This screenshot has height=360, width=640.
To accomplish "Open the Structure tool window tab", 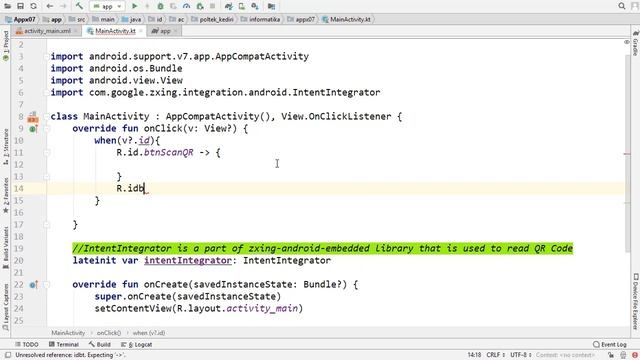I will coord(5,146).
